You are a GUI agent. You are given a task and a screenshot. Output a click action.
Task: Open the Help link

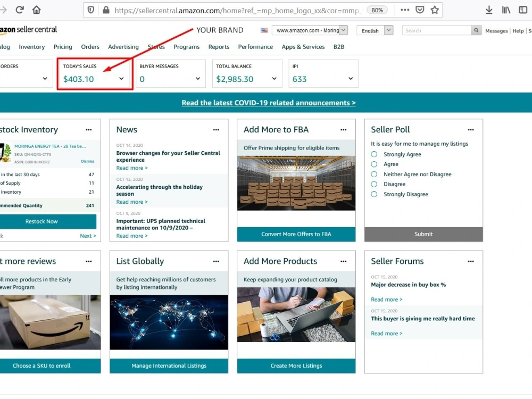click(518, 31)
